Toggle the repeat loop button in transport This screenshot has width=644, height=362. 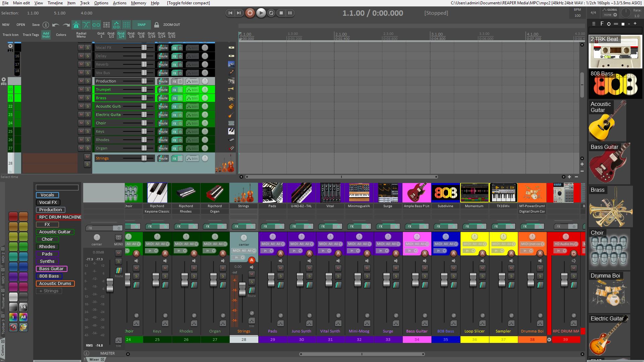[x=271, y=13]
